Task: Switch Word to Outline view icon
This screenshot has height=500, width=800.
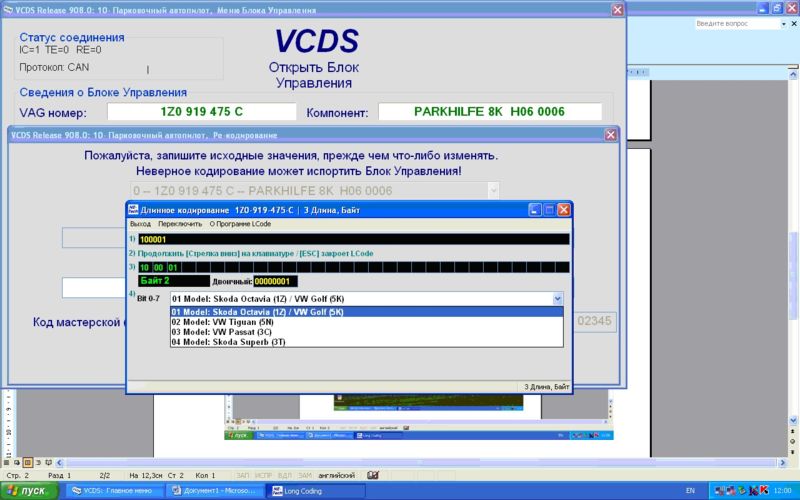Action: click(38, 463)
